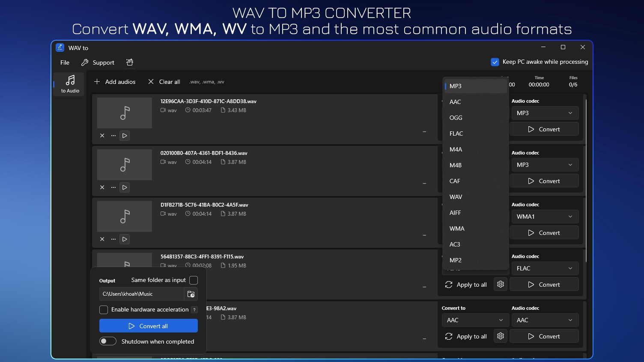This screenshot has width=644, height=362.
Task: Open the gift/what's new icon in menu bar
Action: coord(130,62)
